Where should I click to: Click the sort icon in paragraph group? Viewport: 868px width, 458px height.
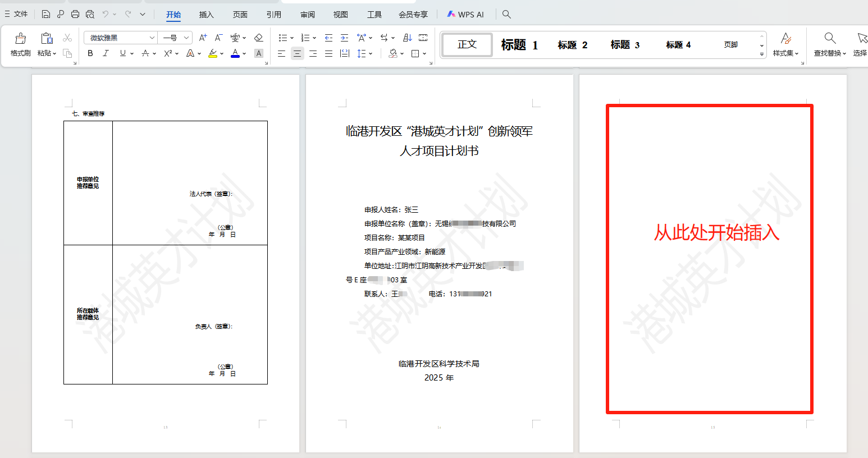coord(408,38)
